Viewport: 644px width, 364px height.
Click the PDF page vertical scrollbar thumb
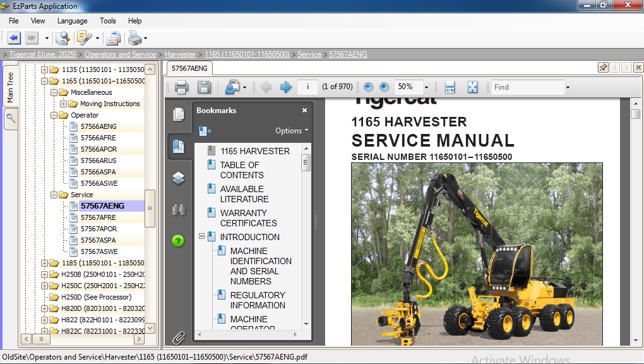(635, 114)
